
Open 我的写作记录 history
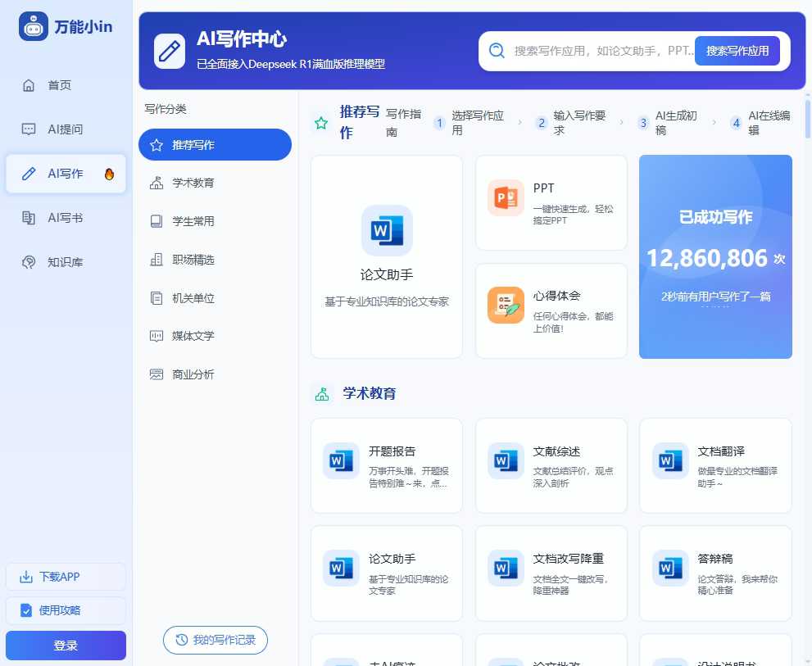(215, 641)
